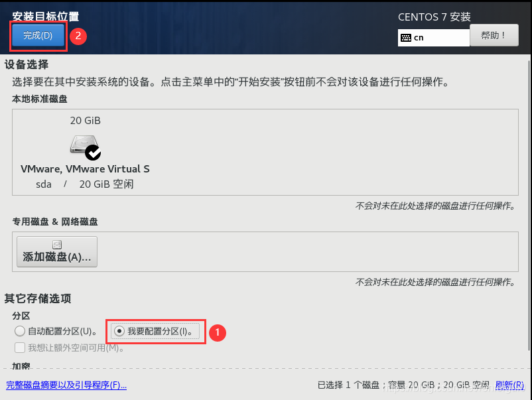The width and height of the screenshot is (532, 400).
Task: Select the sda 20 GiB 空闲 disk entry
Action: coord(85,153)
